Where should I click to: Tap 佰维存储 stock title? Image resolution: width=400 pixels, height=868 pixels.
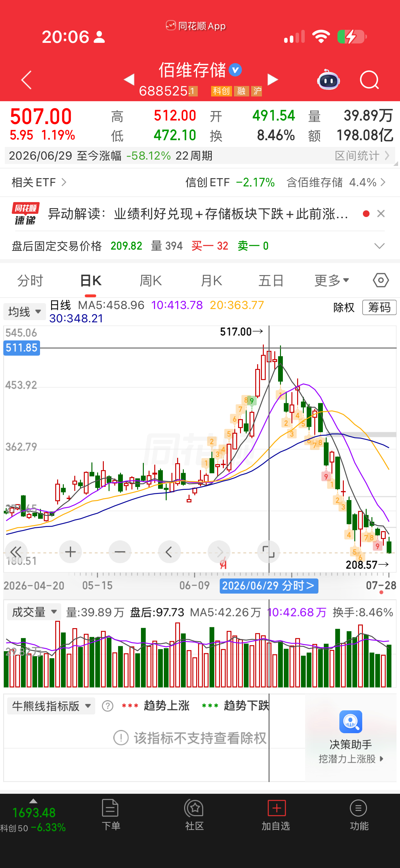click(192, 70)
